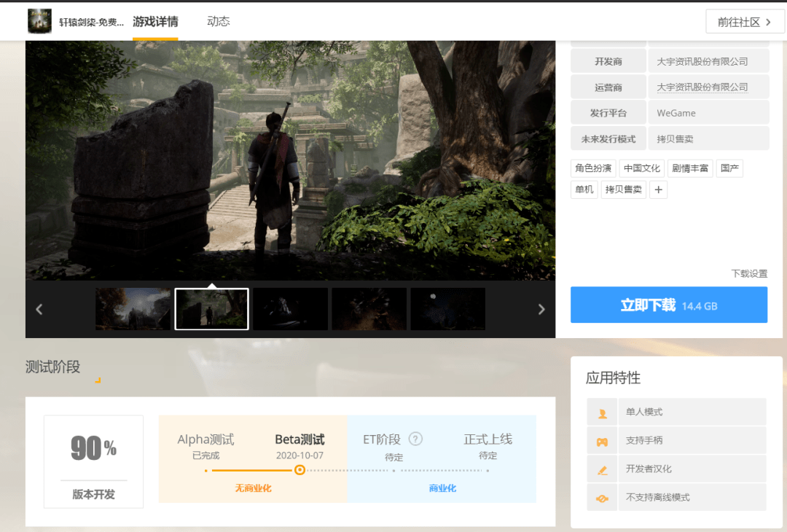Click the previous screenshot arrow
Viewport: 787px width, 532px height.
pos(39,309)
